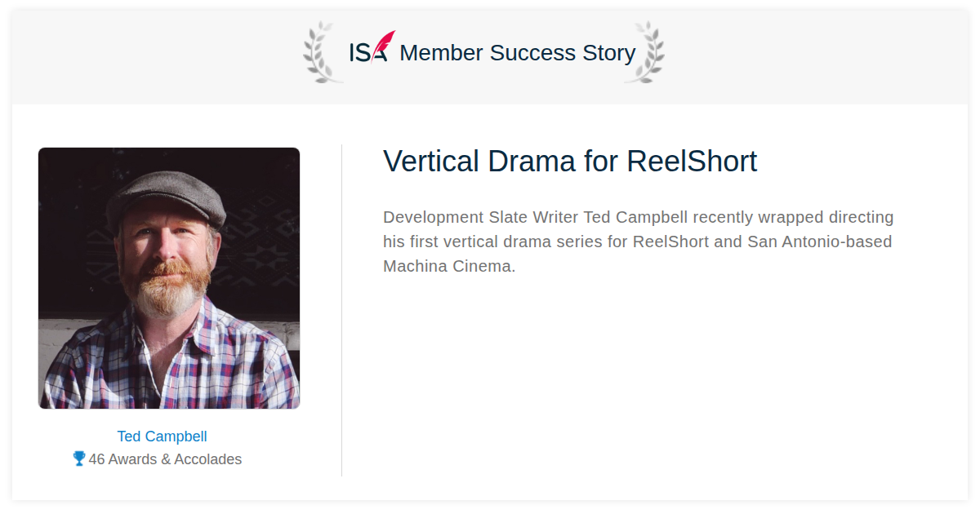Image resolution: width=980 pixels, height=514 pixels.
Task: Click the ISA logo in the header
Action: click(372, 47)
